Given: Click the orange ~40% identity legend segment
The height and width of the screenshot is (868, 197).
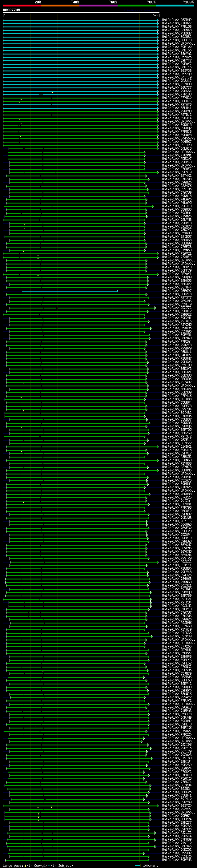Looking at the screenshot, I should coord(60,6).
